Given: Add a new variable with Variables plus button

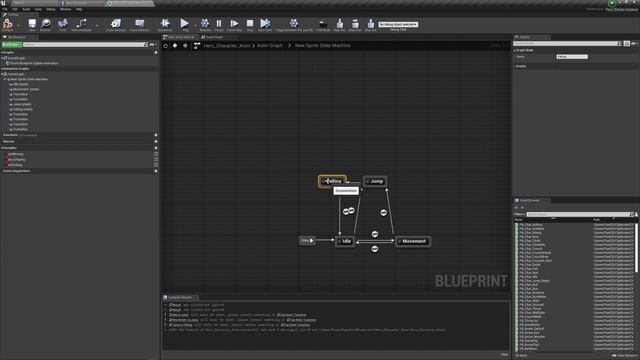Looking at the screenshot, I should coord(156,148).
